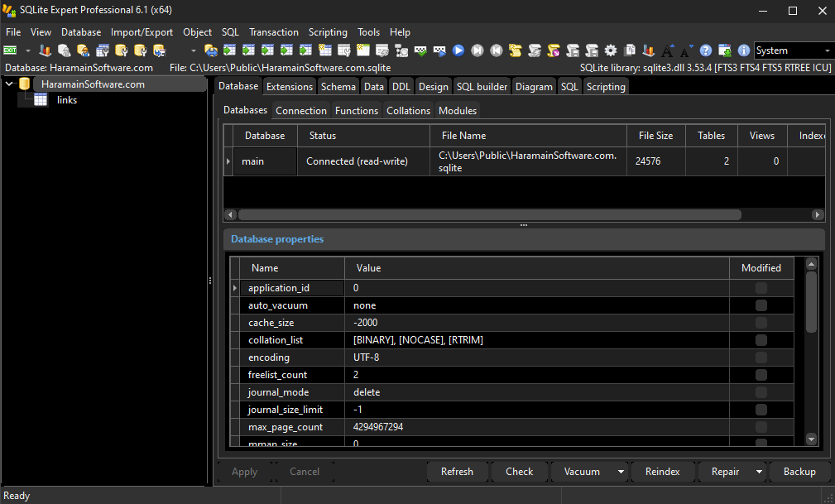Collapse the HaramainSoftware.com tree node
This screenshot has width=835, height=504.
pos(9,84)
